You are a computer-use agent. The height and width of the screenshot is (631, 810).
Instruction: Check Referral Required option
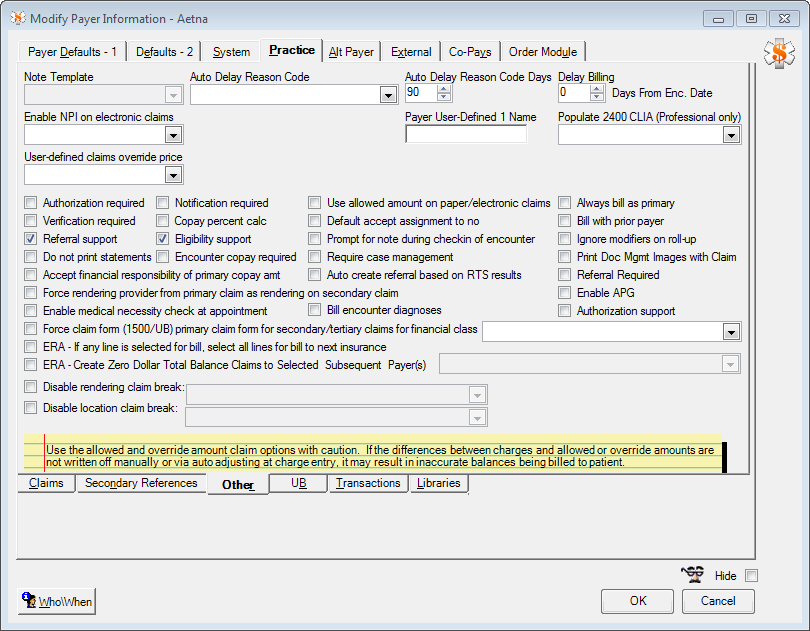tap(565, 275)
